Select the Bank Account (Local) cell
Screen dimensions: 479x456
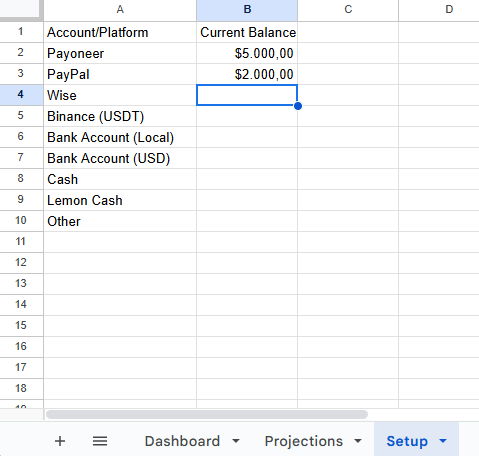[x=120, y=137]
